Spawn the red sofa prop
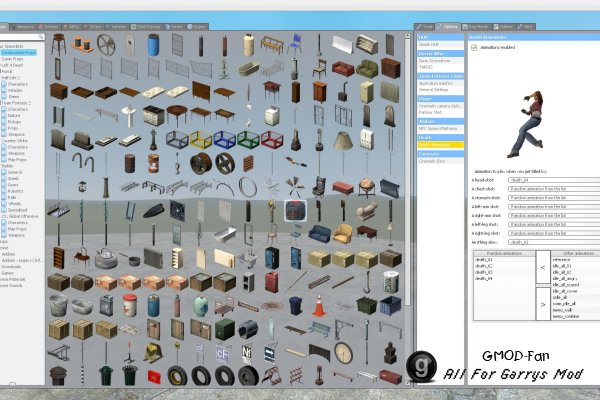This screenshot has width=600, height=400. 343,69
